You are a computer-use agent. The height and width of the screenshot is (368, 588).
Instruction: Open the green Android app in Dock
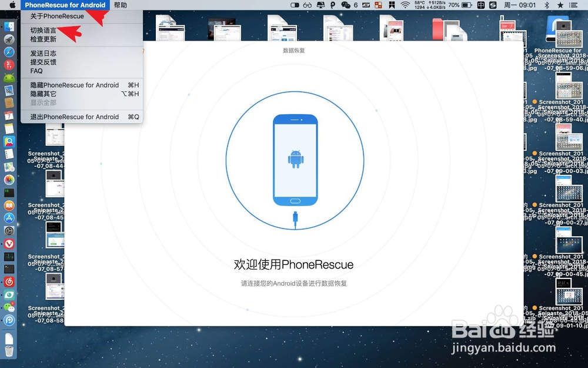pyautogui.click(x=9, y=78)
